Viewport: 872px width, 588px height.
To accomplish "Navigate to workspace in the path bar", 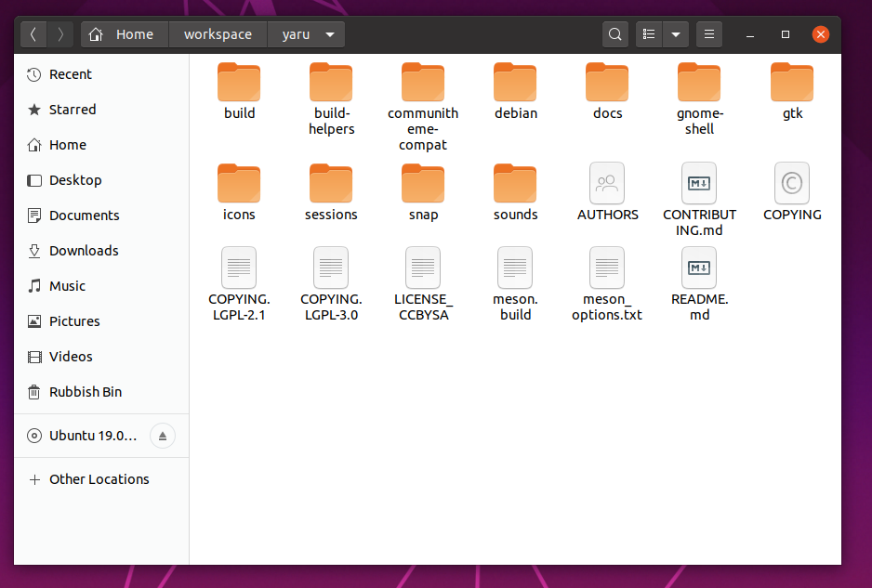I will (218, 34).
